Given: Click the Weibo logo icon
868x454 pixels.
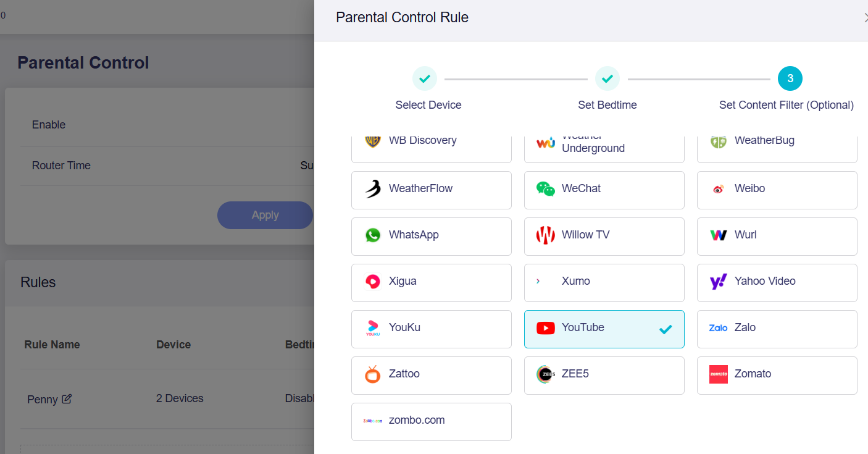Looking at the screenshot, I should pos(718,189).
